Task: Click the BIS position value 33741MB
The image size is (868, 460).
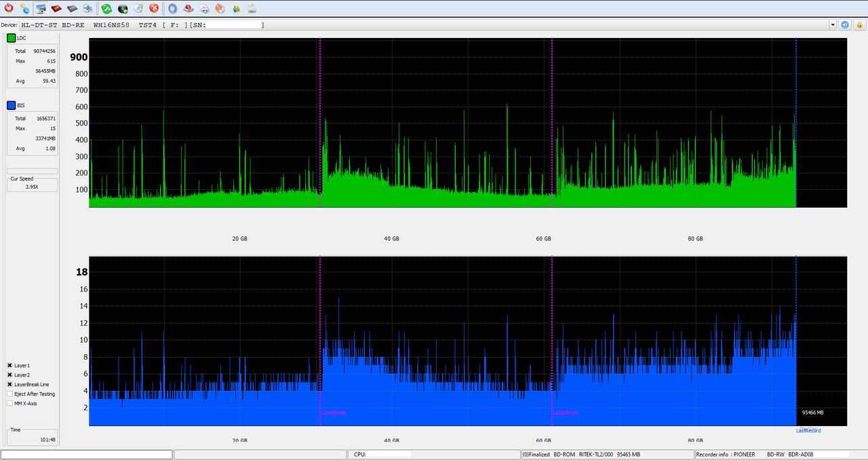Action: tap(45, 138)
